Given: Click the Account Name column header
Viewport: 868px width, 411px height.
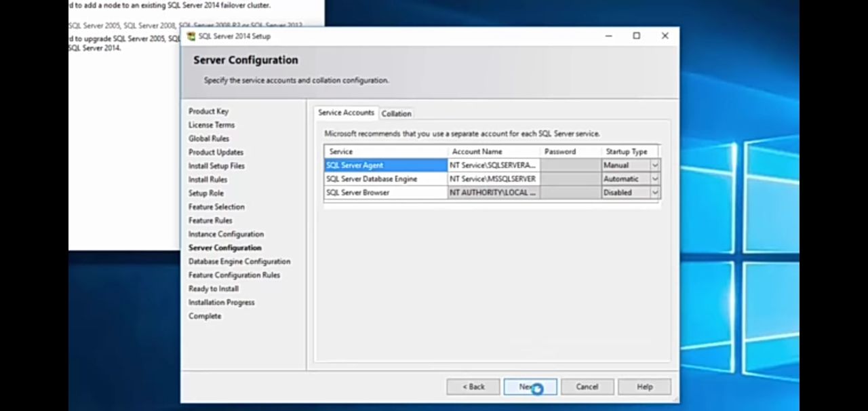Looking at the screenshot, I should click(494, 151).
